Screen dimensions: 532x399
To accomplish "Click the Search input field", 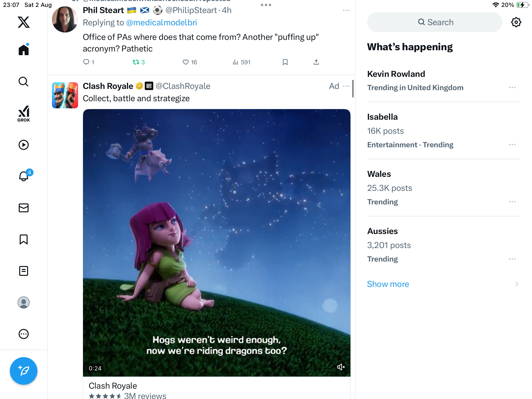I will (435, 22).
